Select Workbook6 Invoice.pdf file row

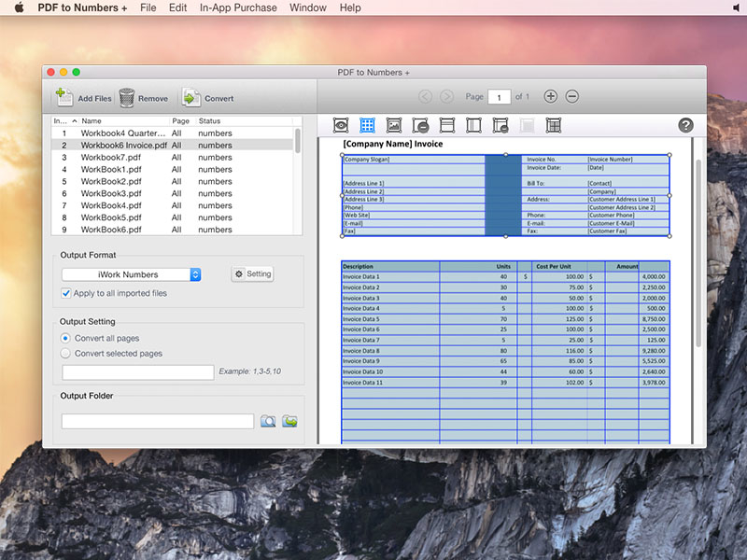(173, 146)
